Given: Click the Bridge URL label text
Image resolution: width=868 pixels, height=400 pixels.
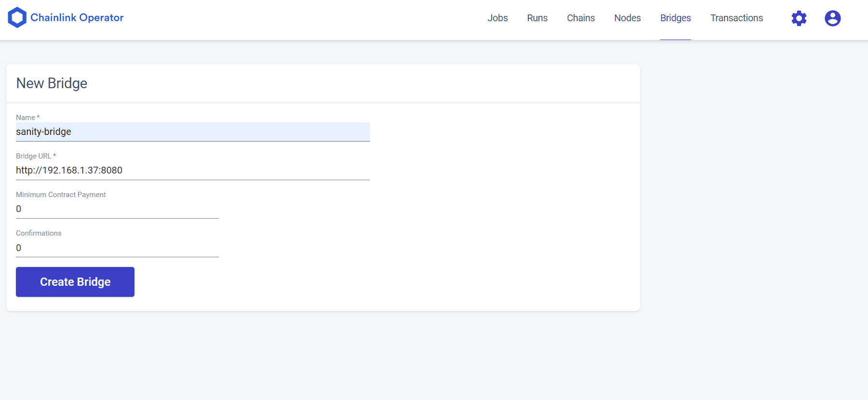Looking at the screenshot, I should [x=34, y=156].
